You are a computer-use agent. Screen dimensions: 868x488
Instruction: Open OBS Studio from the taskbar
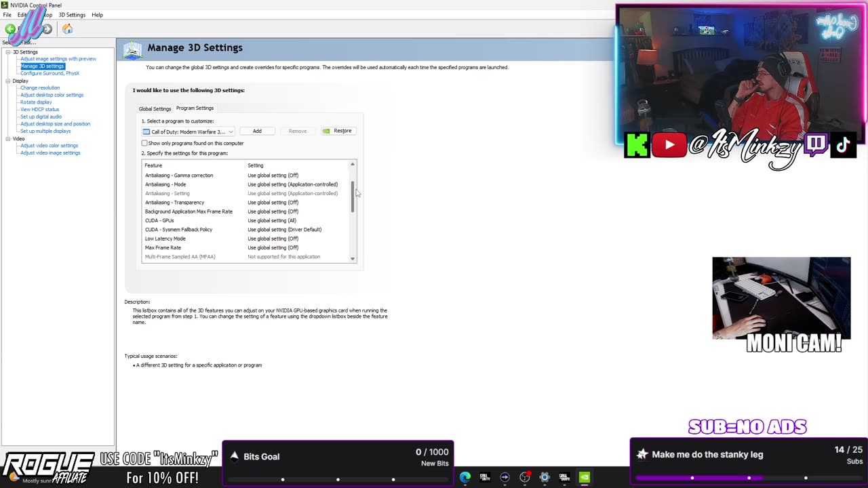pyautogui.click(x=525, y=477)
